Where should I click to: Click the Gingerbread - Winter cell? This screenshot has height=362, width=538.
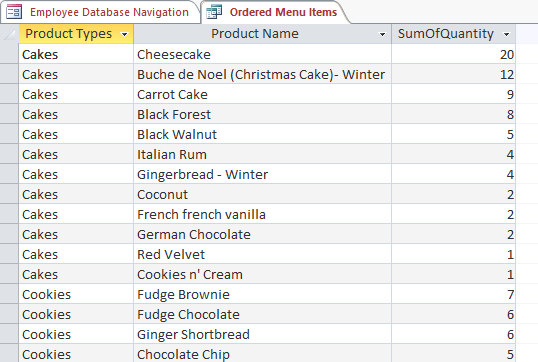(262, 174)
